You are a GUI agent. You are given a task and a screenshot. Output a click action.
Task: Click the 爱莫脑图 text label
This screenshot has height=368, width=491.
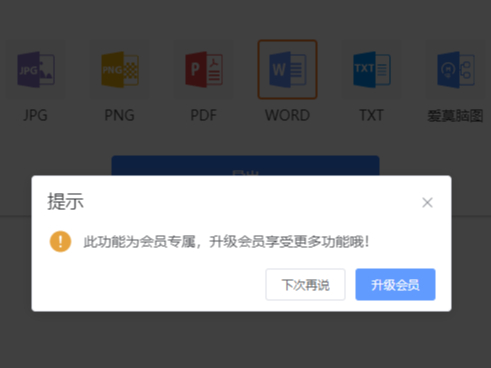(x=455, y=116)
